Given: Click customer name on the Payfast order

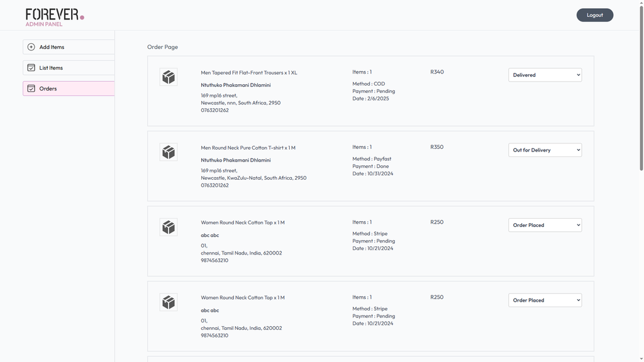Looking at the screenshot, I should point(236,160).
